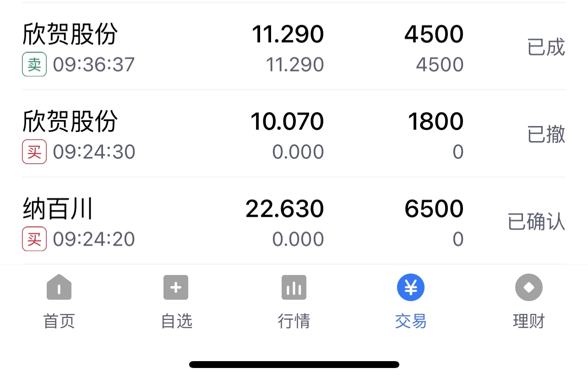The image size is (588, 379).
Task: Tap 买 badge next to 09:24:30
Action: tap(34, 152)
